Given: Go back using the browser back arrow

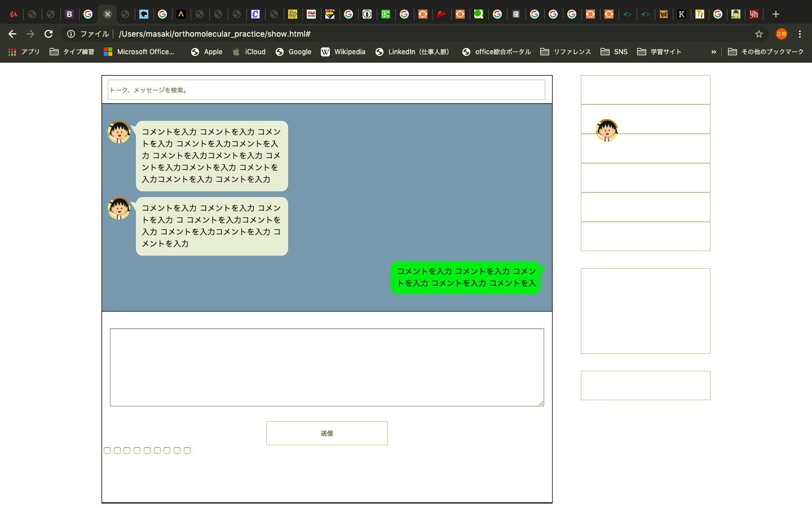Looking at the screenshot, I should pyautogui.click(x=12, y=34).
